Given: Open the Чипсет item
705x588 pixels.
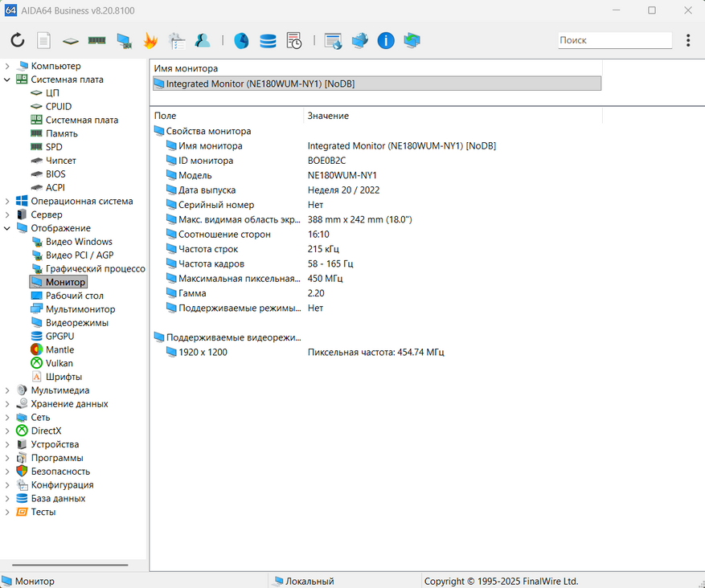Looking at the screenshot, I should tap(61, 161).
